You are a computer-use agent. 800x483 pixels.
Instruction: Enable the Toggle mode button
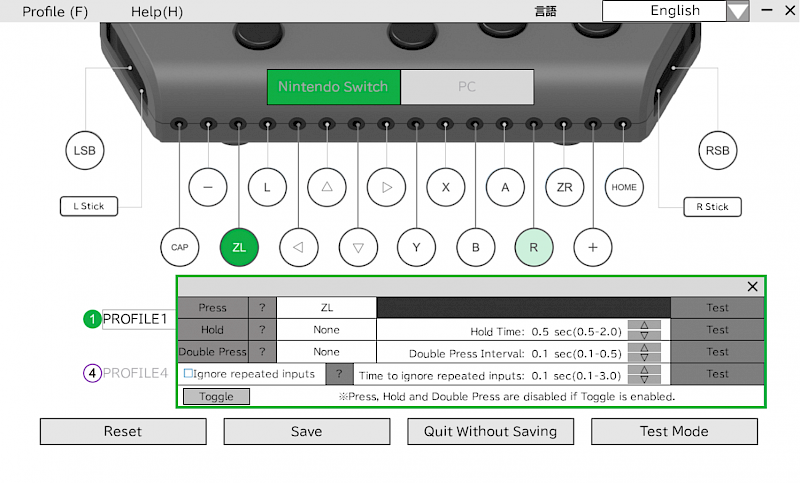pyautogui.click(x=216, y=396)
